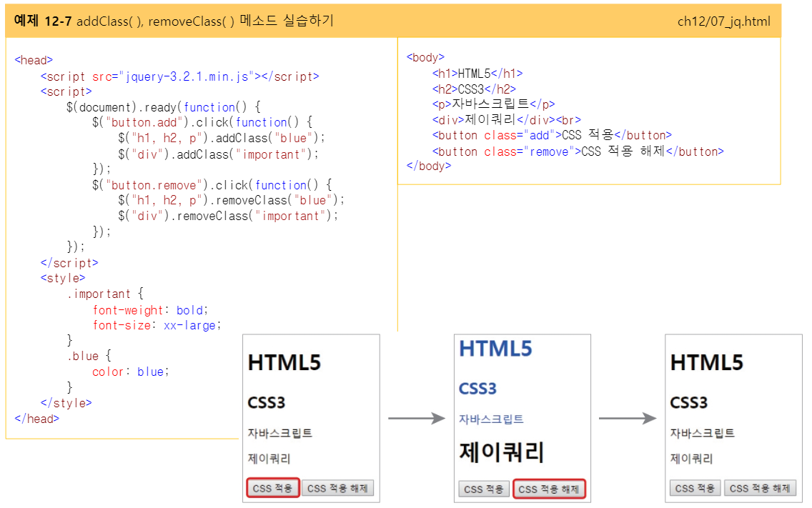Screen dimensions: 812x508
Task: Click 'CSS 적용' button in middle blue preview
Action: [484, 489]
